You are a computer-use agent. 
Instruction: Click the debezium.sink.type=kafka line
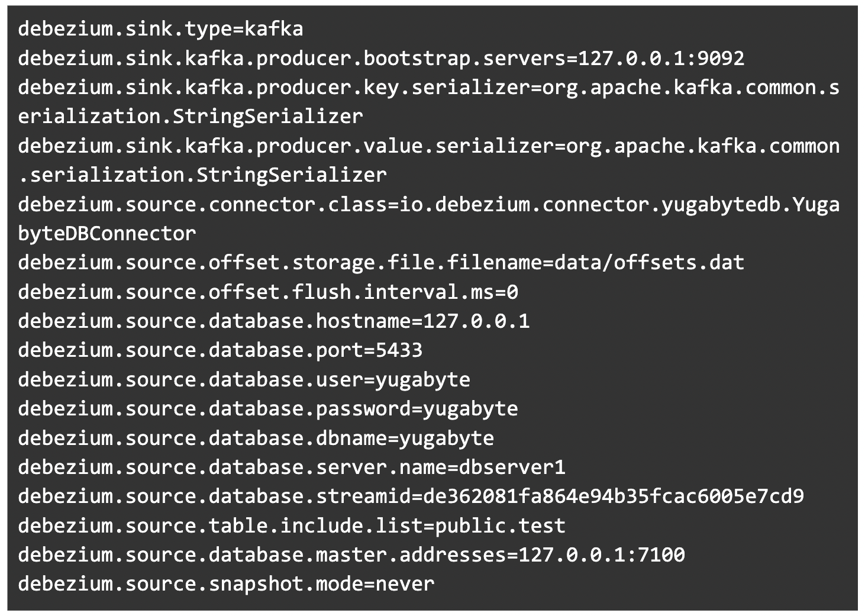click(x=160, y=29)
